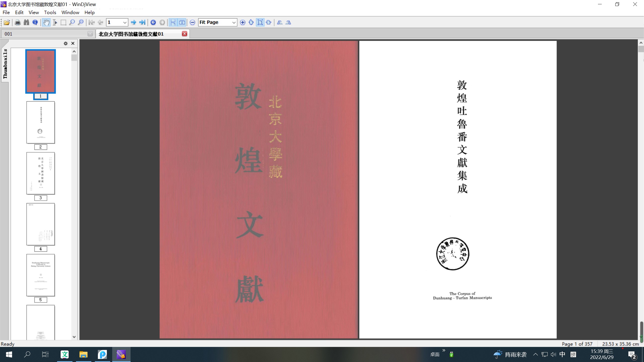The height and width of the screenshot is (362, 644).
Task: Click the 23.53 x 35.36 cm size indicator
Action: pos(620,344)
